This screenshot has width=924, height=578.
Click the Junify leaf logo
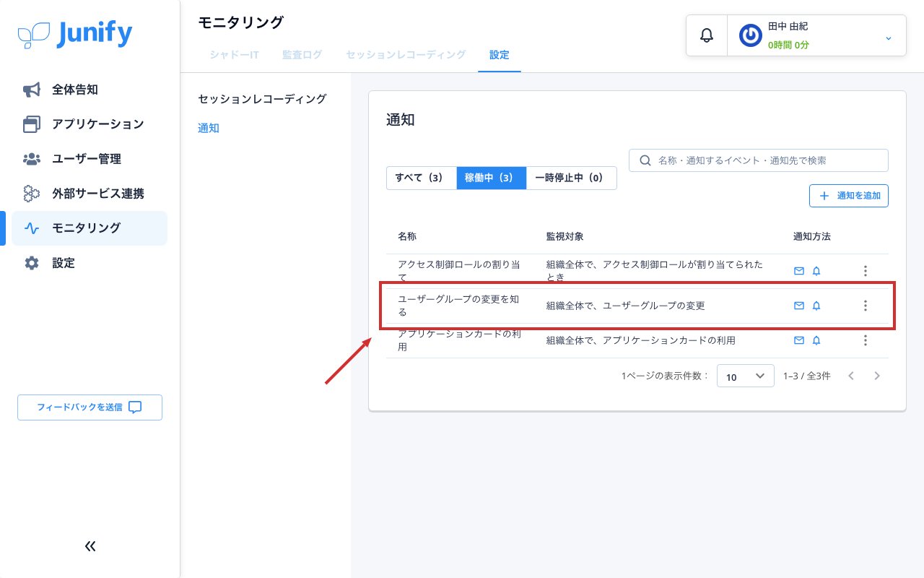(34, 35)
